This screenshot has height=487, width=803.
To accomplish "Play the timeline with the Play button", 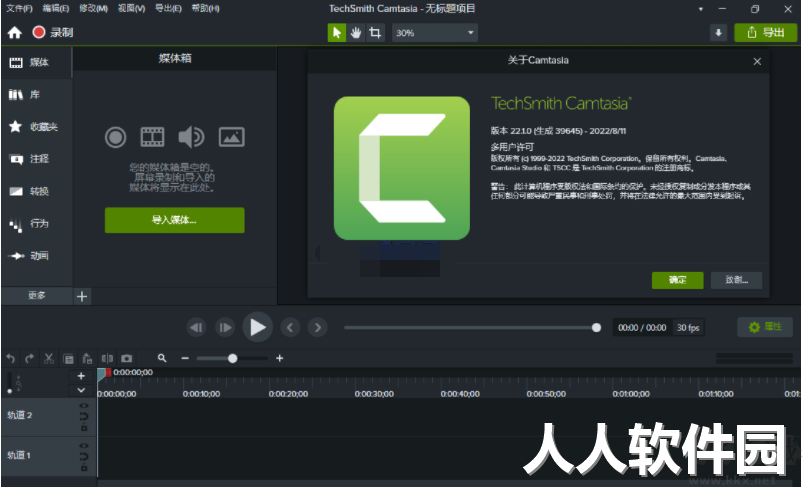I will (x=258, y=327).
